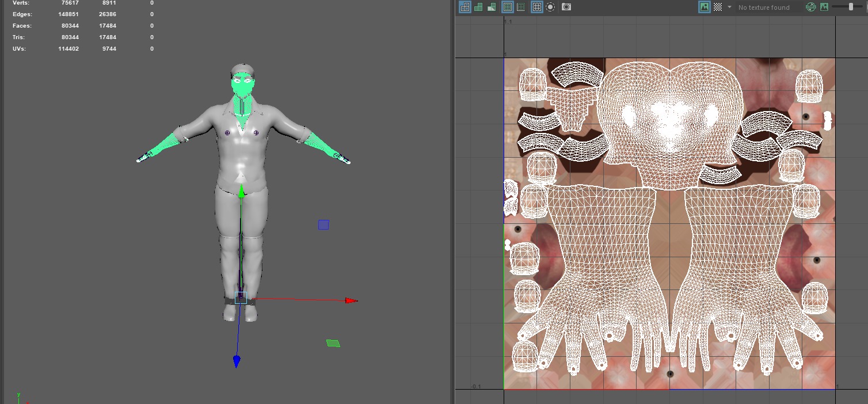
Task: Grab the blue Z-axis arrow handle
Action: click(237, 361)
